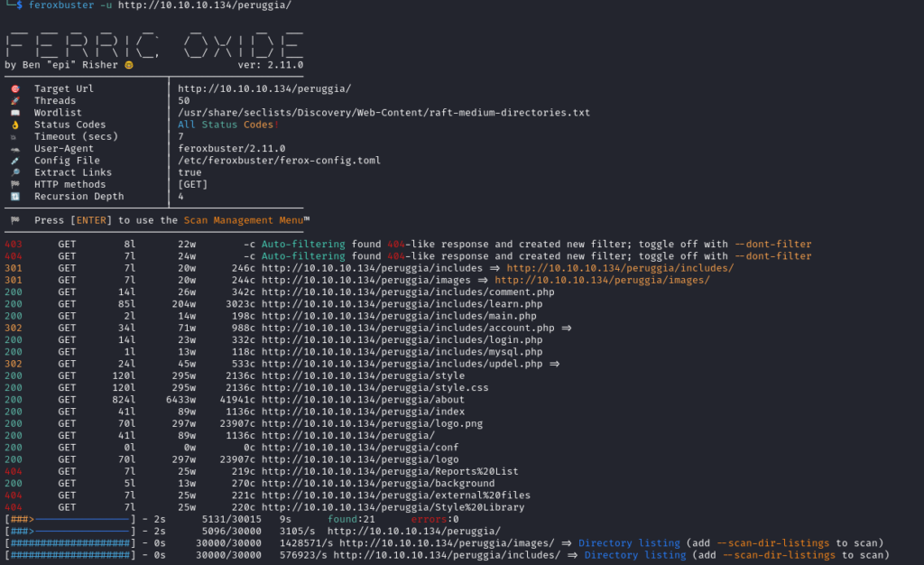Click the book icon beside Wordlist
This screenshot has width=924, height=565.
pyautogui.click(x=14, y=113)
